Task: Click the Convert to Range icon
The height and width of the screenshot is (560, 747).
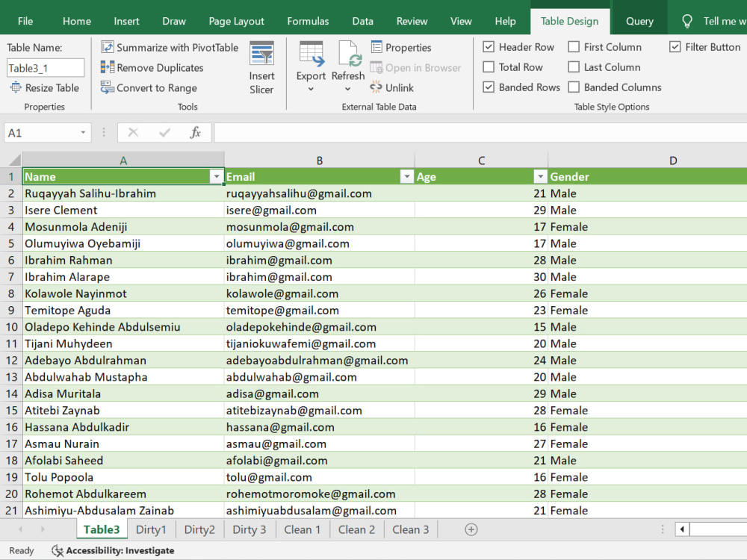Action: pyautogui.click(x=107, y=87)
